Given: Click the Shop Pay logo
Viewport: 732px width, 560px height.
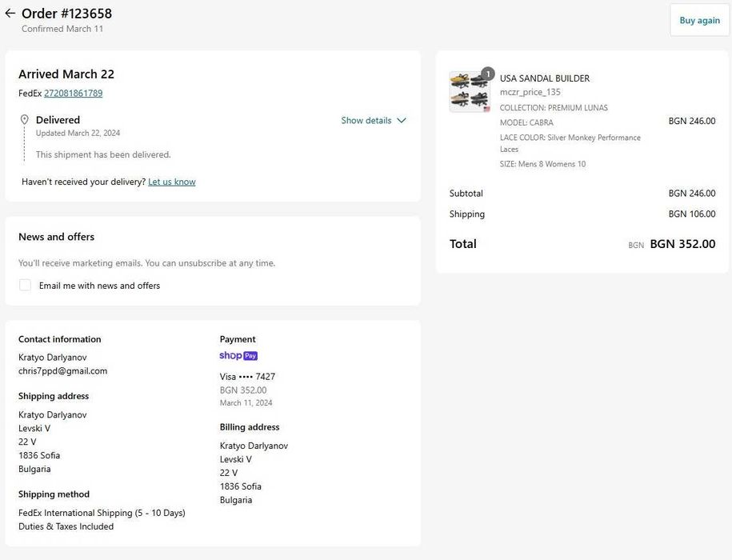Looking at the screenshot, I should (238, 356).
